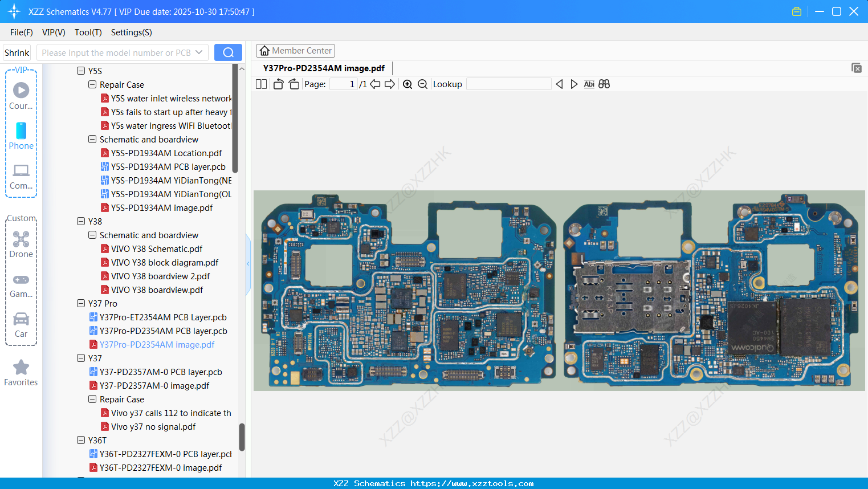Click the sidebar collapse handle arrow
The height and width of the screenshot is (489, 868).
point(248,264)
